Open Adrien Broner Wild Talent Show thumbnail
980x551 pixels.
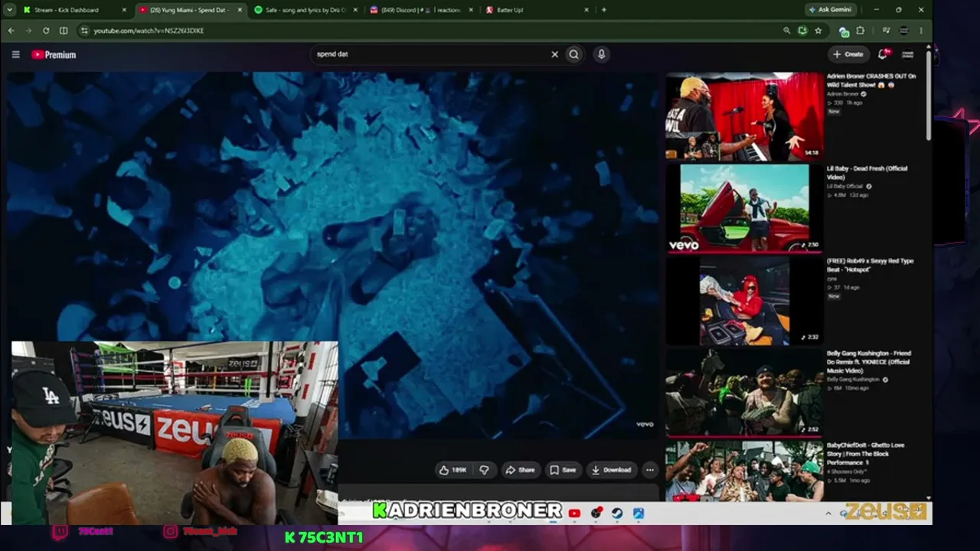744,116
